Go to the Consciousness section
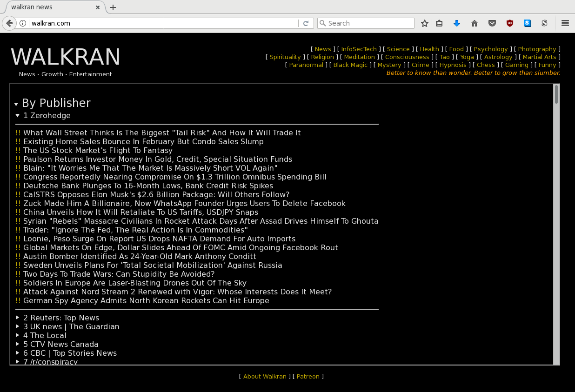The height and width of the screenshot is (392, 575). (x=407, y=57)
